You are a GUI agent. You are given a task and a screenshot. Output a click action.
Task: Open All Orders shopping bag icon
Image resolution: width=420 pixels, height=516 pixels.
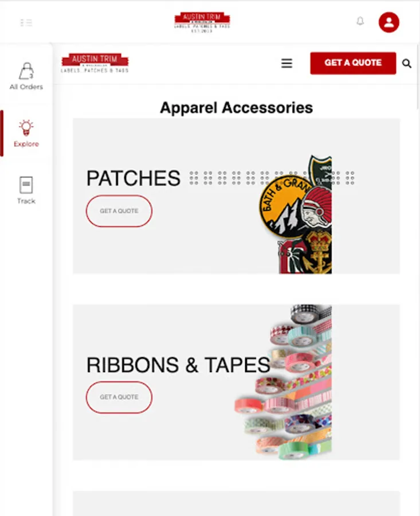(x=26, y=71)
